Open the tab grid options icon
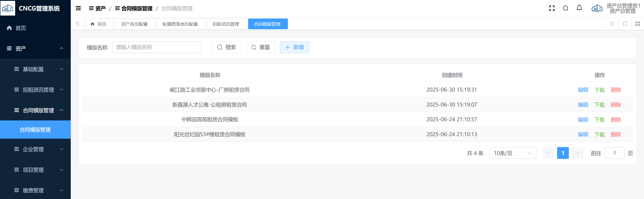This screenshot has height=199, width=644. (x=637, y=24)
